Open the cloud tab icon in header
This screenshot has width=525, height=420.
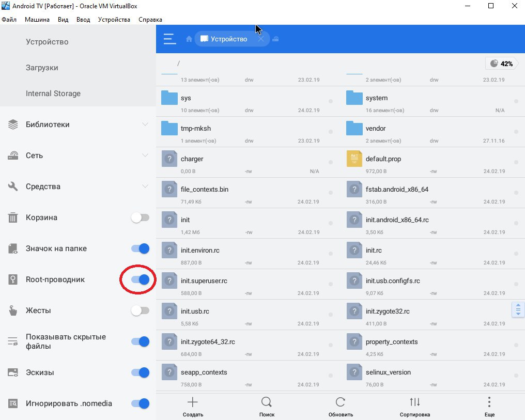point(275,39)
